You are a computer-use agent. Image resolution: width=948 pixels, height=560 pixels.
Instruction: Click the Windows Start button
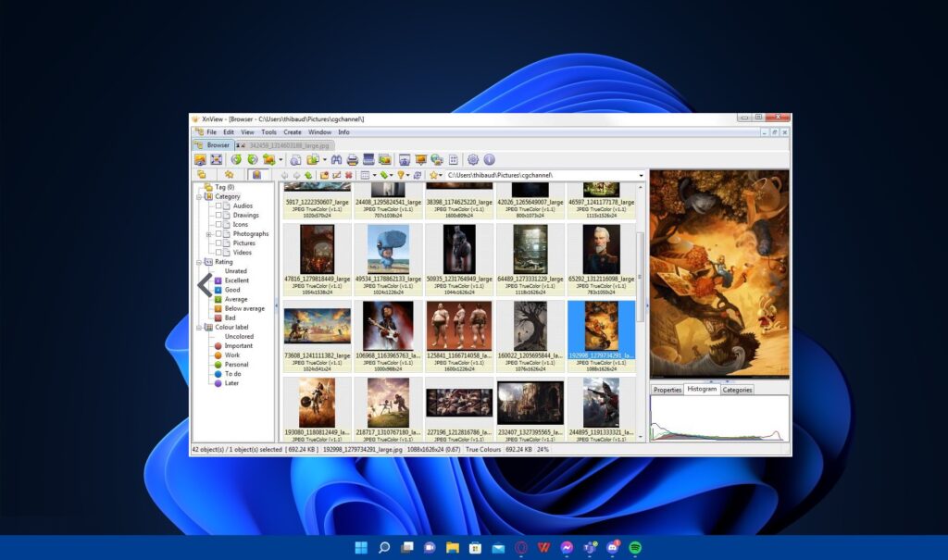coord(361,547)
